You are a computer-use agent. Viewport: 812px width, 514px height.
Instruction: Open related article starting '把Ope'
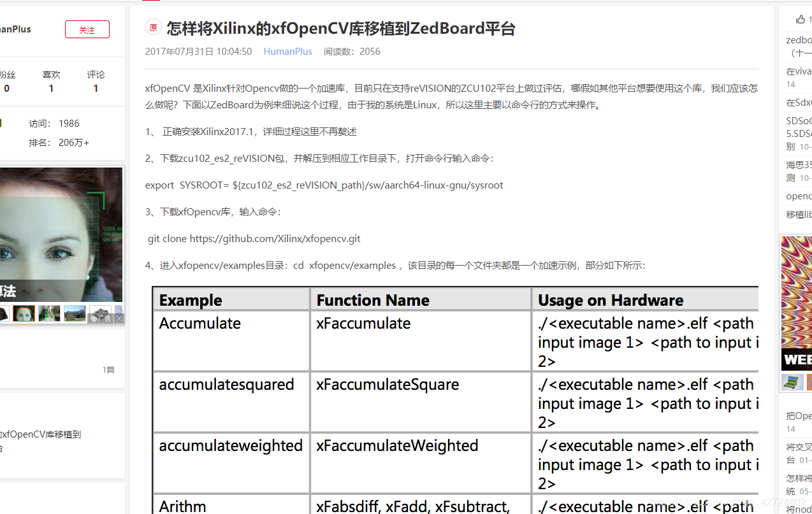pyautogui.click(x=799, y=416)
